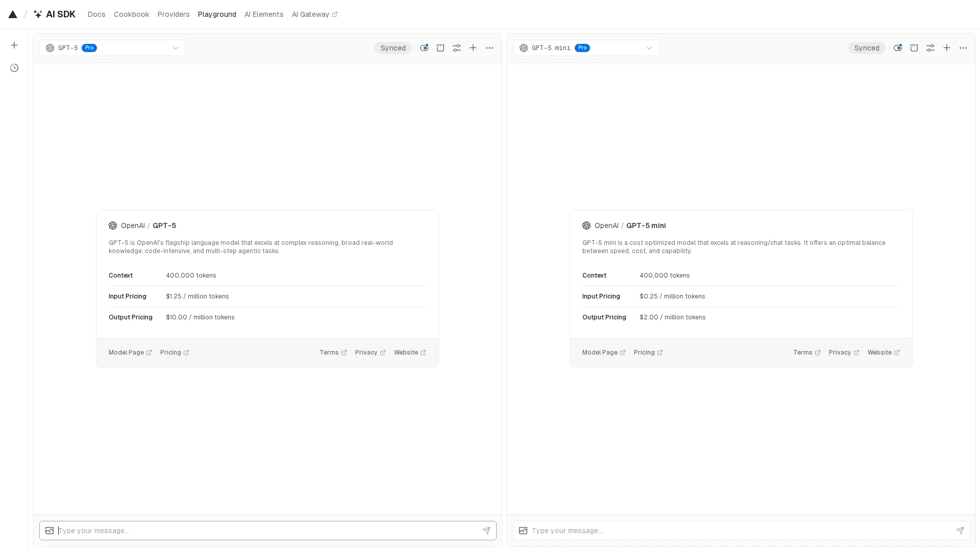Open model settings sliders in GPT-5 panel

[457, 48]
